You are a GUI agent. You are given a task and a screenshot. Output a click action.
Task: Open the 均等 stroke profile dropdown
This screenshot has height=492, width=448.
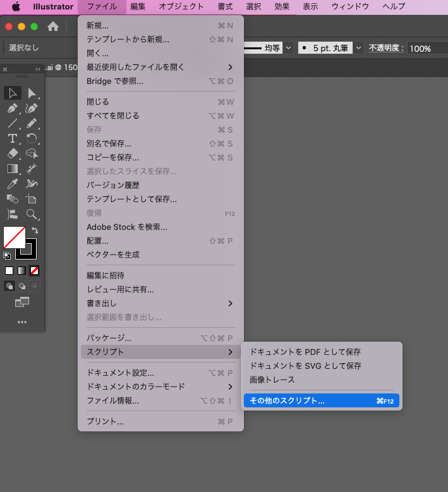[288, 48]
